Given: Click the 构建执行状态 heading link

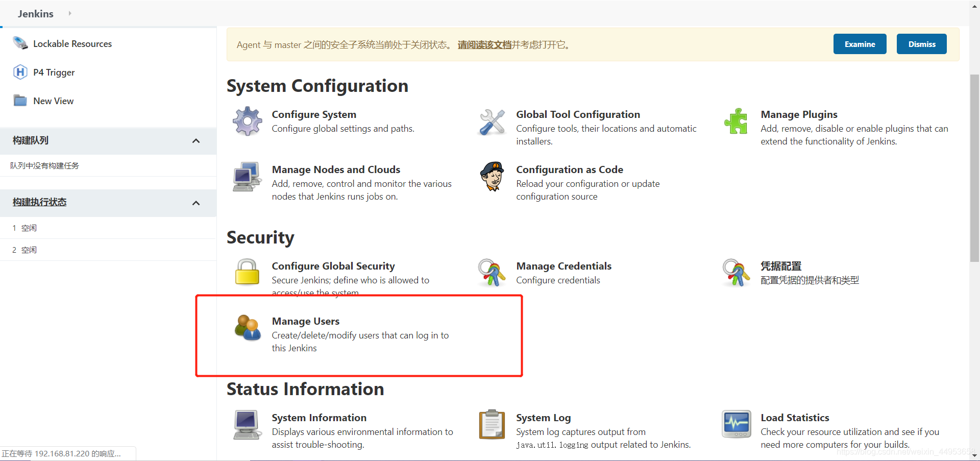Looking at the screenshot, I should point(40,202).
